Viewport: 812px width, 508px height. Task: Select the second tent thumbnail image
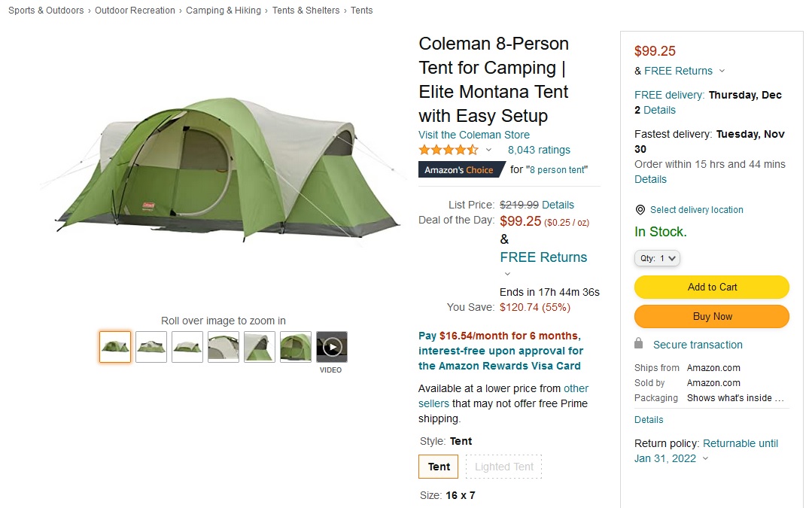pyautogui.click(x=151, y=347)
